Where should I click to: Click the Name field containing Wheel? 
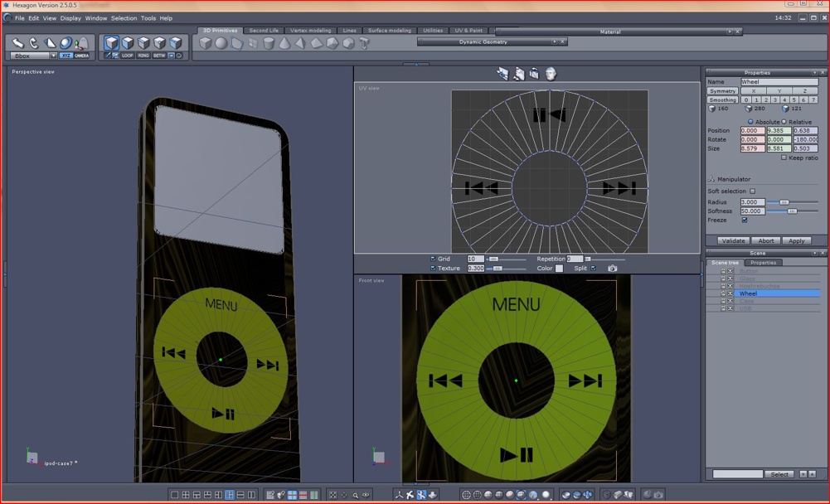click(x=779, y=82)
